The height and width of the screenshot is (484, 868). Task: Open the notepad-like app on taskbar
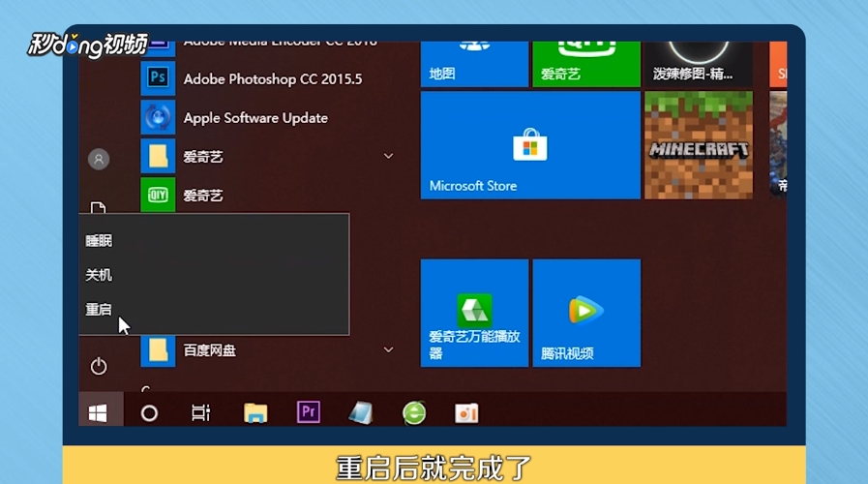pos(361,412)
